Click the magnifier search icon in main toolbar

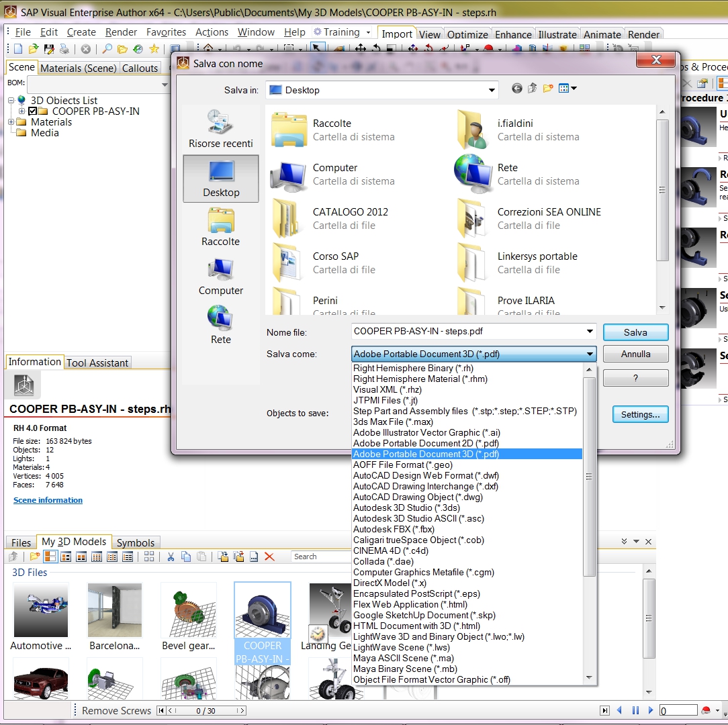click(107, 49)
